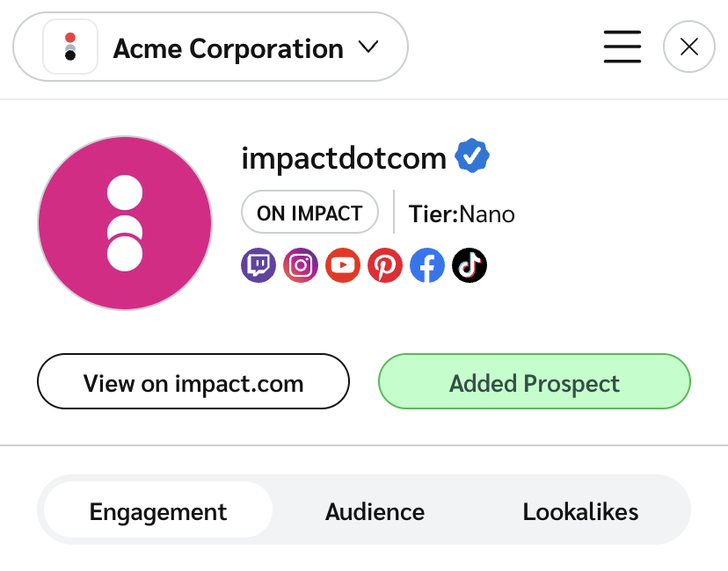Click the Tier: Nano label
728x571 pixels.
pyautogui.click(x=462, y=213)
